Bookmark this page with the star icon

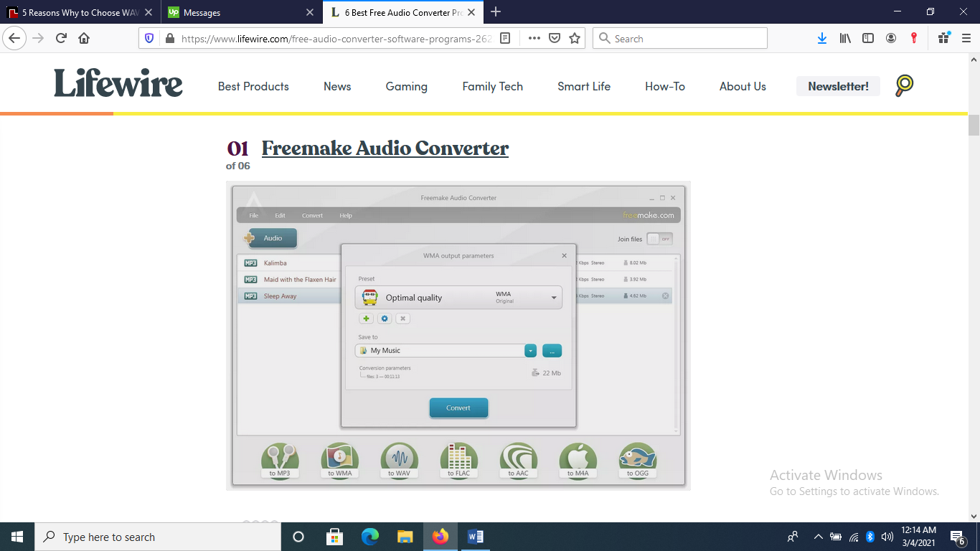pos(575,39)
